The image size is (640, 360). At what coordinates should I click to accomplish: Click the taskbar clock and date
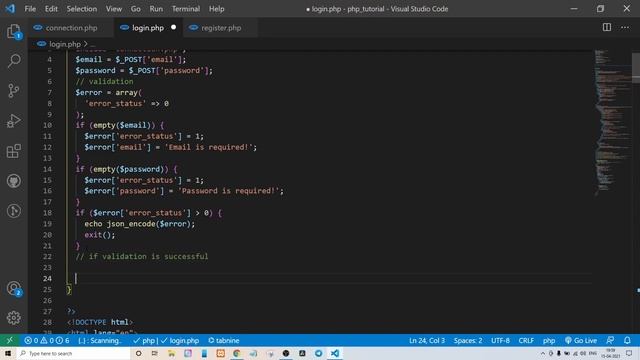point(610,353)
